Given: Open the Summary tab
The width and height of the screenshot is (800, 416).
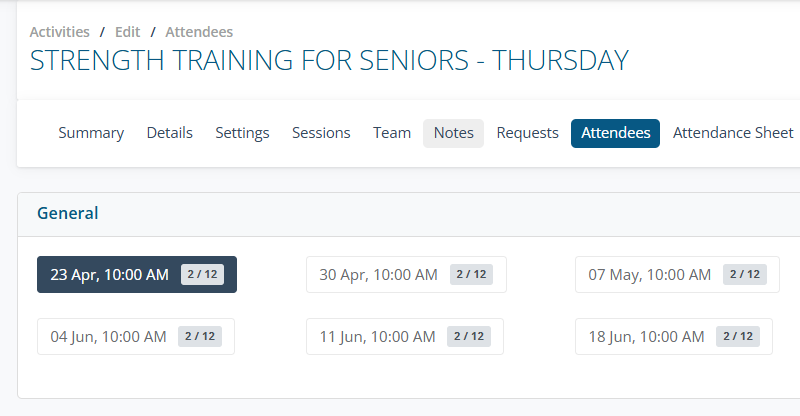Looking at the screenshot, I should click(x=91, y=133).
